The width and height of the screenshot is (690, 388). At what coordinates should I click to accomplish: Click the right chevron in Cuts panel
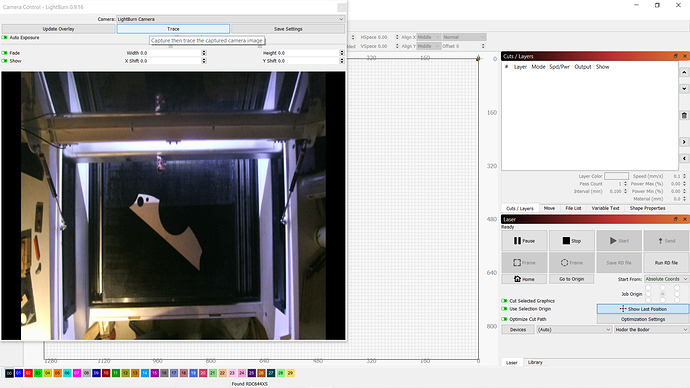pos(684,142)
